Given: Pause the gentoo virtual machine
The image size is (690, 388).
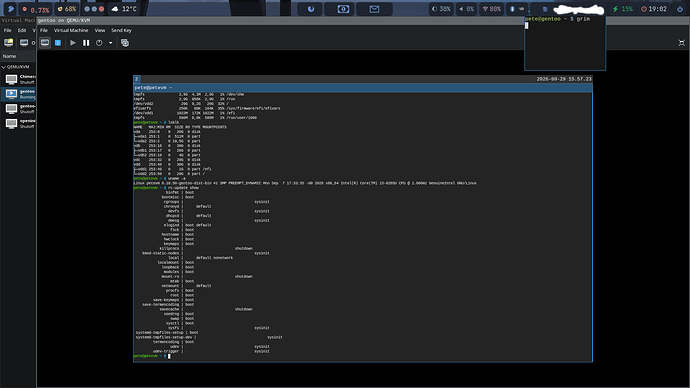Looking at the screenshot, I should 86,43.
